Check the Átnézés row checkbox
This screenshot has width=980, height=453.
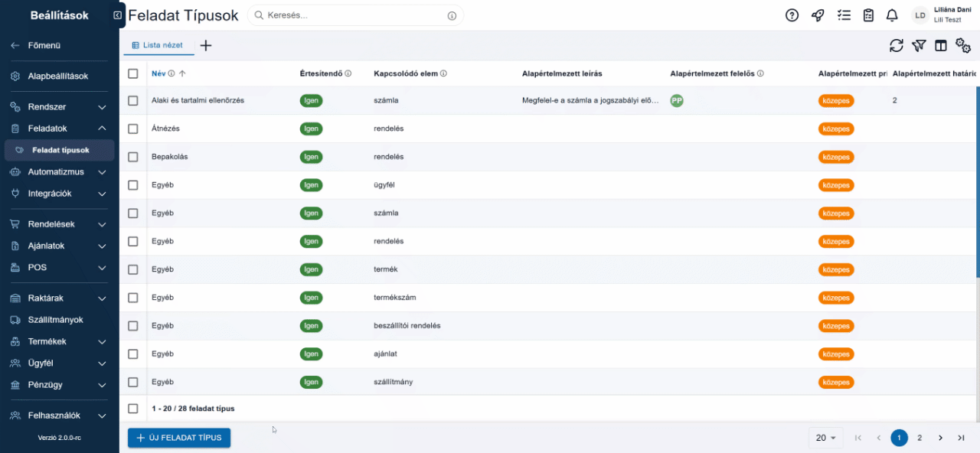coord(132,128)
